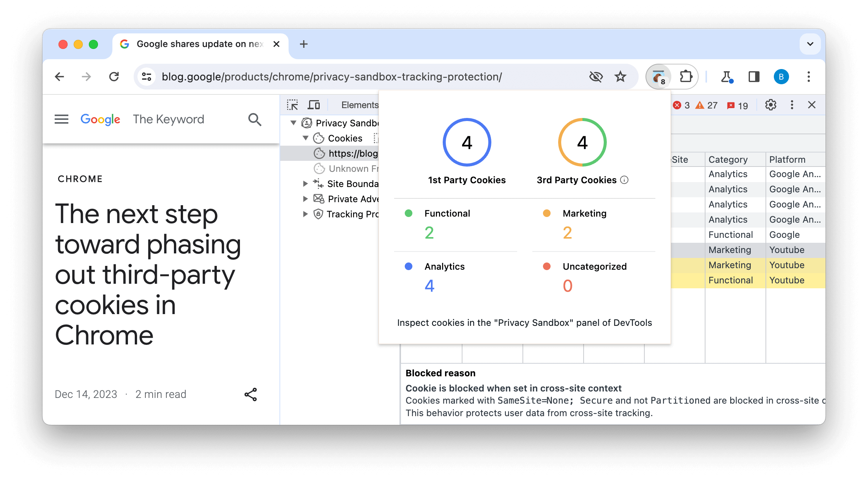Viewport: 868px width, 481px height.
Task: Select the device emulation toggle icon
Action: point(314,105)
